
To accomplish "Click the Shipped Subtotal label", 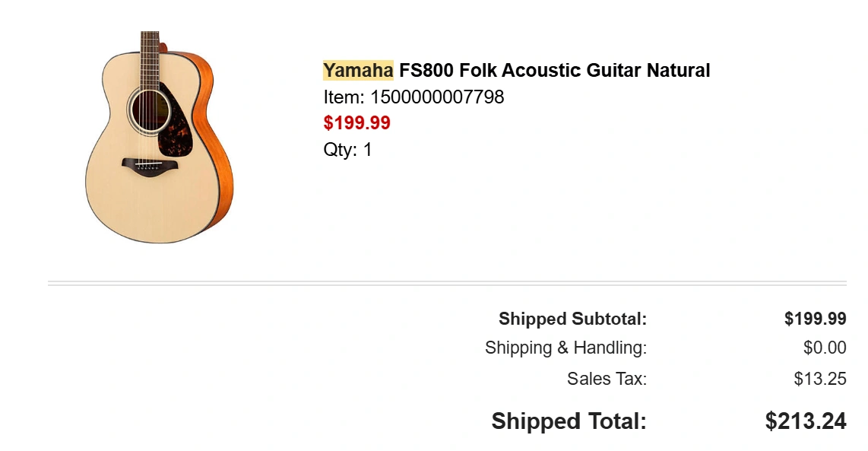I will coord(572,319).
